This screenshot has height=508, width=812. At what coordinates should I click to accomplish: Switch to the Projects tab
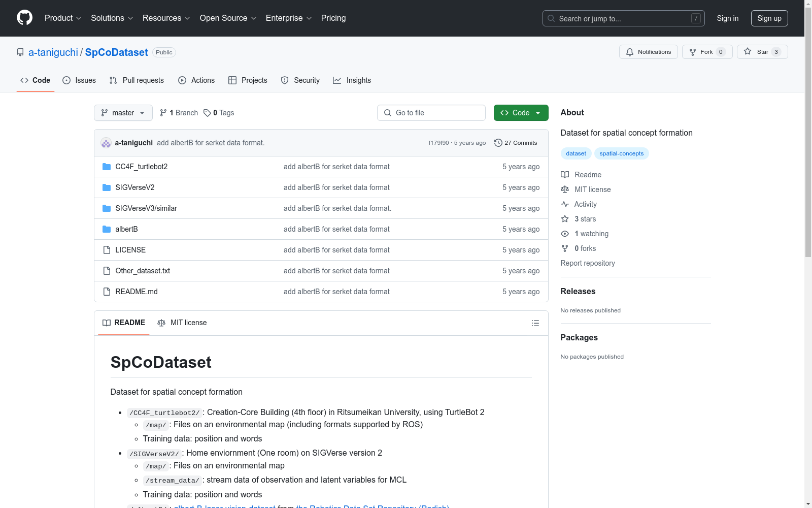click(248, 80)
